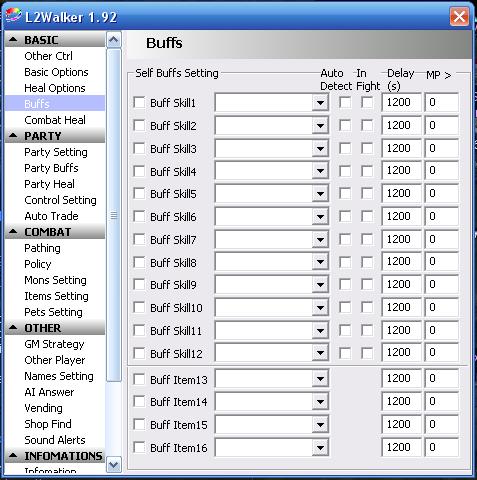Go to Pathing settings

coord(42,248)
